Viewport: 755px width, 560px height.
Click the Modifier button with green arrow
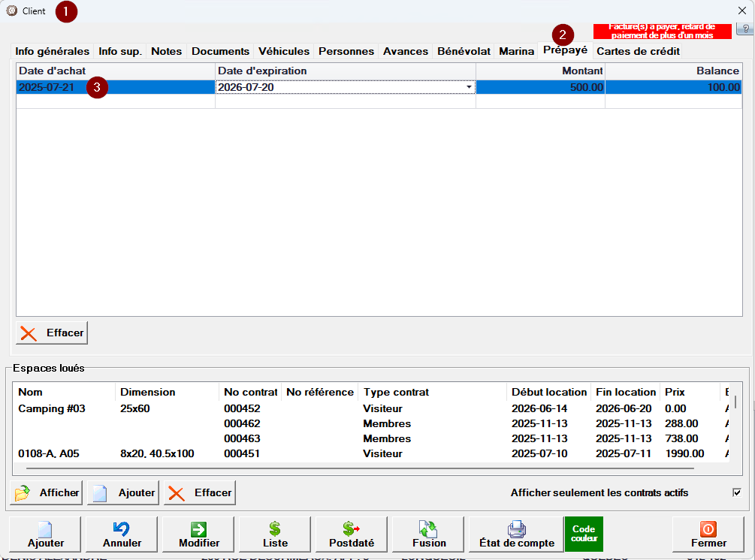point(199,534)
